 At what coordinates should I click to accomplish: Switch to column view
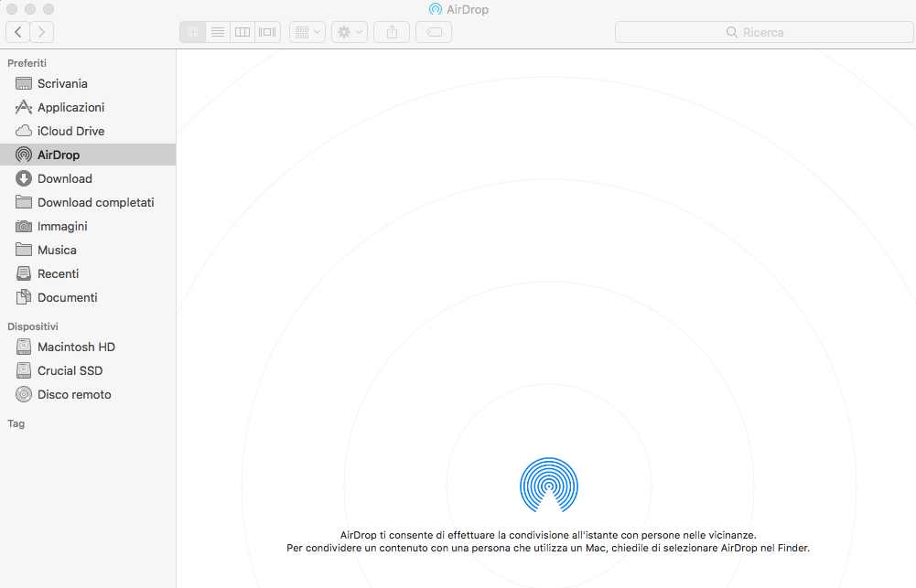pos(242,32)
